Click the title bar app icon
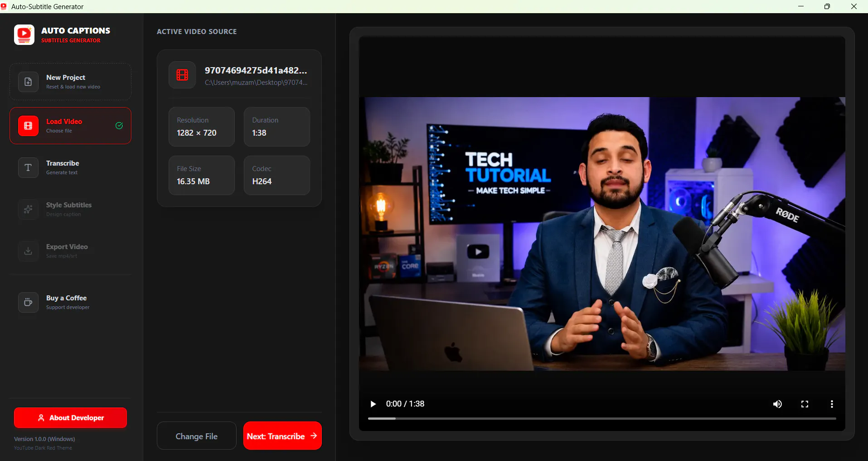 [x=4, y=6]
